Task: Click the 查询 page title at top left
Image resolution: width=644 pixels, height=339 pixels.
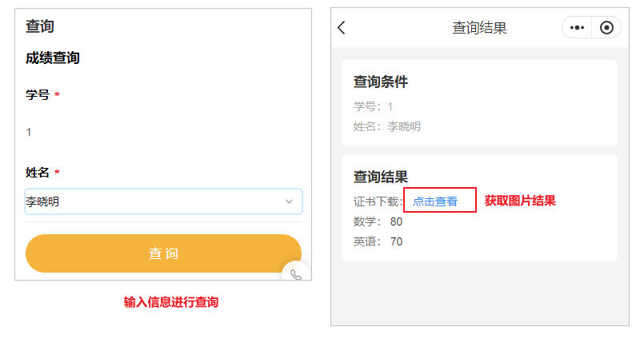Action: 40,26
